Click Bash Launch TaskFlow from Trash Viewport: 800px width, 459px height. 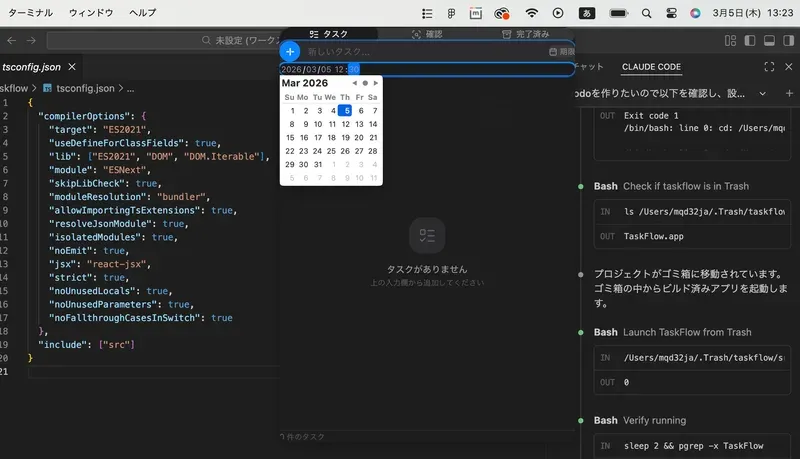[672, 332]
